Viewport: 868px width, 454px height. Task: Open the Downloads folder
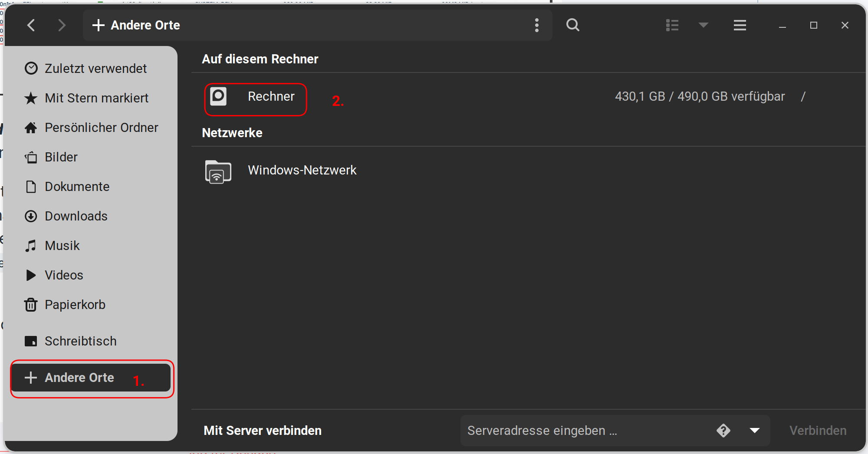pyautogui.click(x=90, y=216)
